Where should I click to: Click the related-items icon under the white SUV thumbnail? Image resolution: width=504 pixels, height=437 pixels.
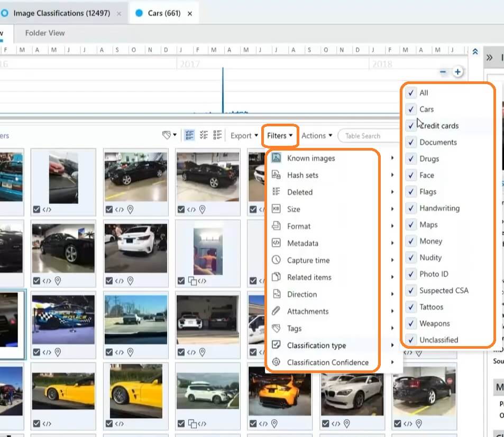(x=192, y=424)
